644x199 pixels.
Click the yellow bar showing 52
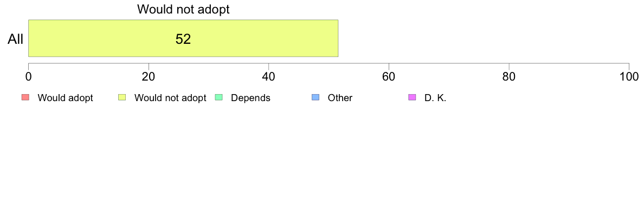pos(183,38)
